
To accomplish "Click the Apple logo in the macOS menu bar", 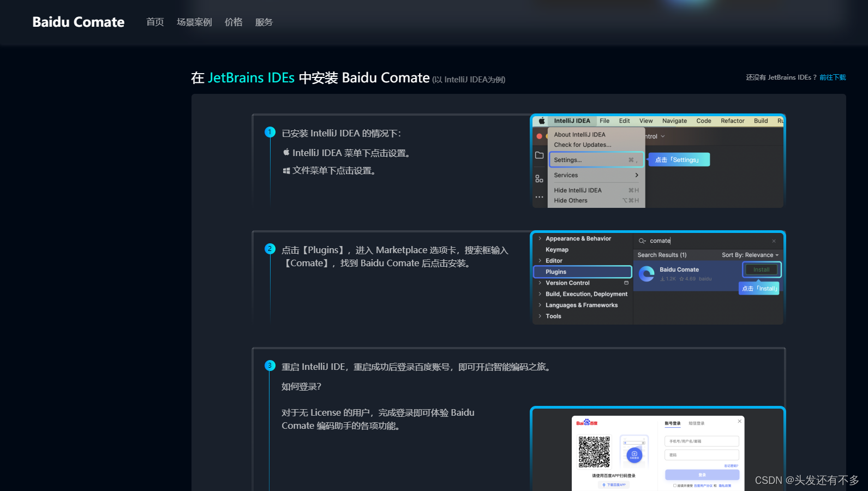I will (542, 121).
